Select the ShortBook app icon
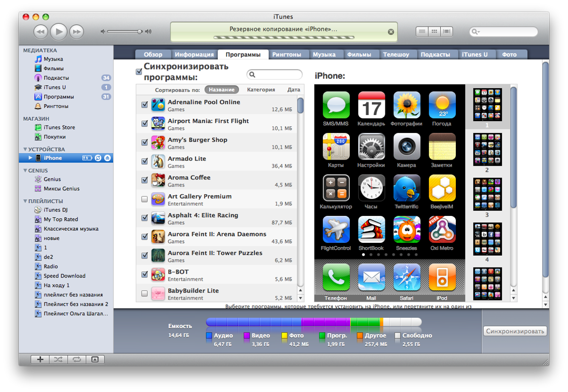The image size is (568, 392). pyautogui.click(x=372, y=230)
